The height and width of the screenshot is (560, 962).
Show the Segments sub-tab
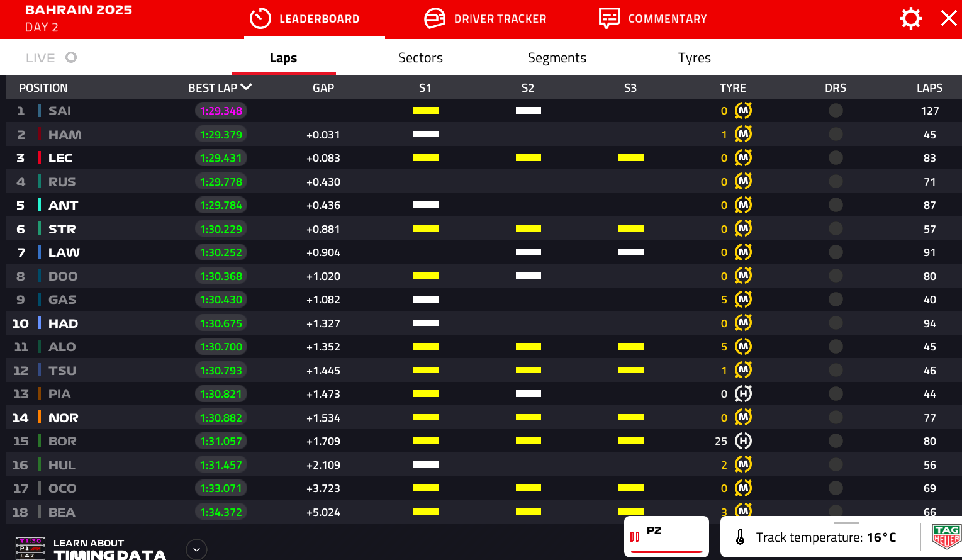(557, 58)
